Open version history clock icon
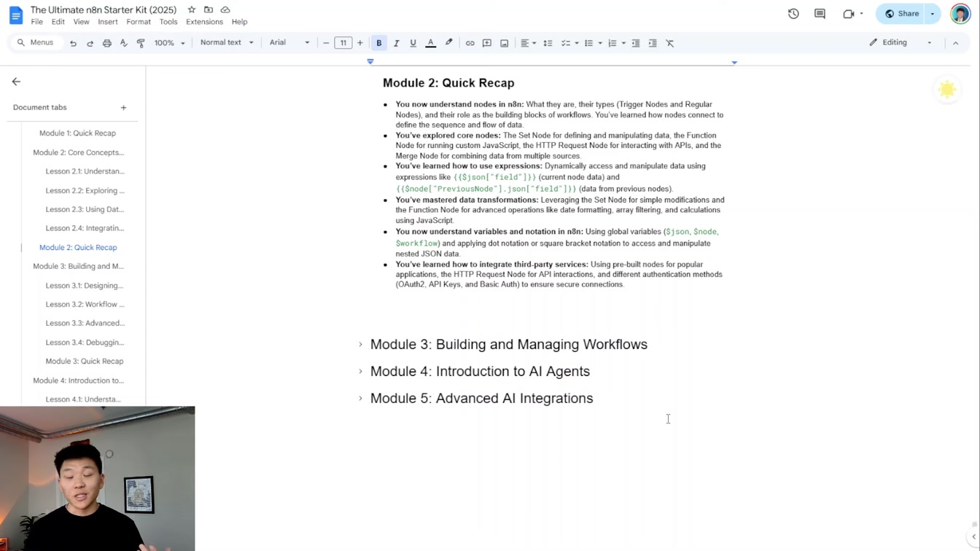The image size is (980, 551). click(x=793, y=13)
